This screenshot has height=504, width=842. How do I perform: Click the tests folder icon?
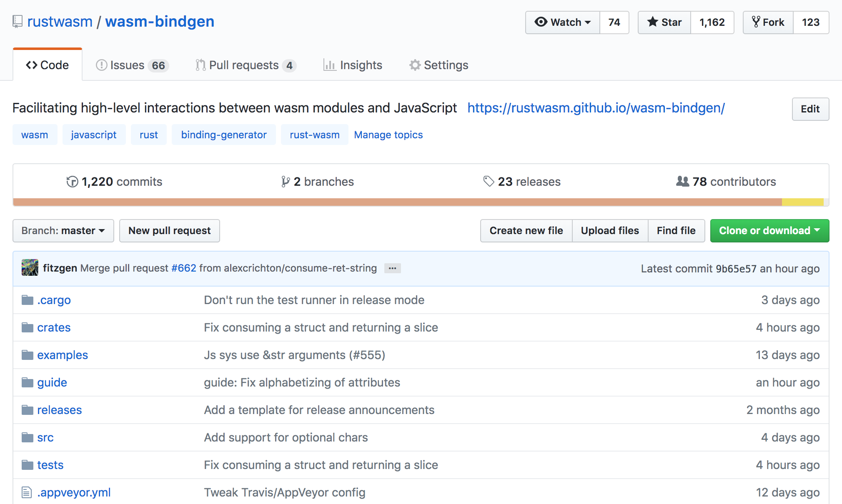tap(28, 465)
